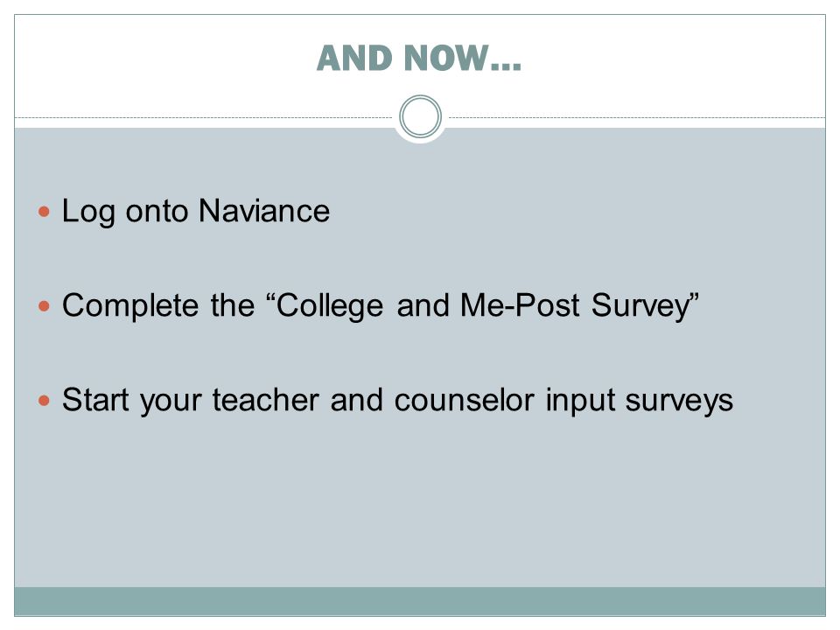The width and height of the screenshot is (840, 630).
Task: Click the dashed line right of the circle
Action: coord(637,117)
